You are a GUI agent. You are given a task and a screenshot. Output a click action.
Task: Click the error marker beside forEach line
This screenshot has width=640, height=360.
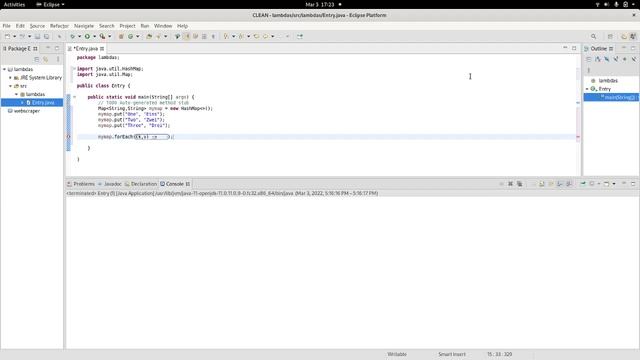(x=69, y=137)
